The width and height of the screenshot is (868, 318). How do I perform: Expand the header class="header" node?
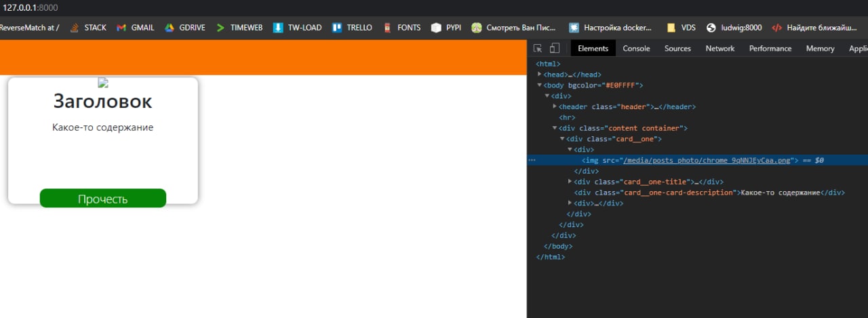(x=555, y=107)
